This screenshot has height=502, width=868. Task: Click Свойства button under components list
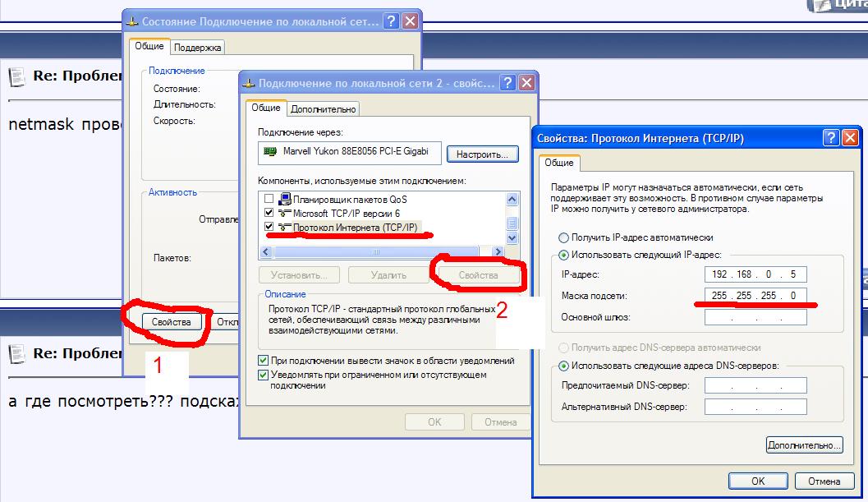pos(478,274)
